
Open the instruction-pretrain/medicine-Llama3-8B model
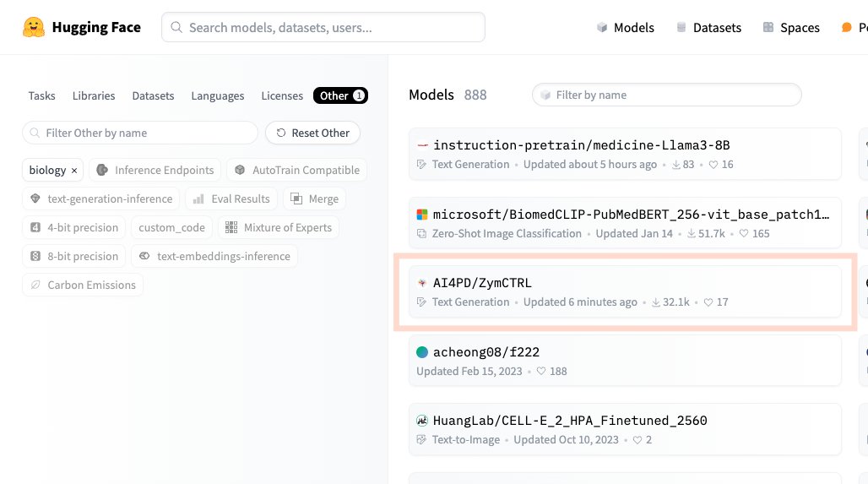coord(625,154)
